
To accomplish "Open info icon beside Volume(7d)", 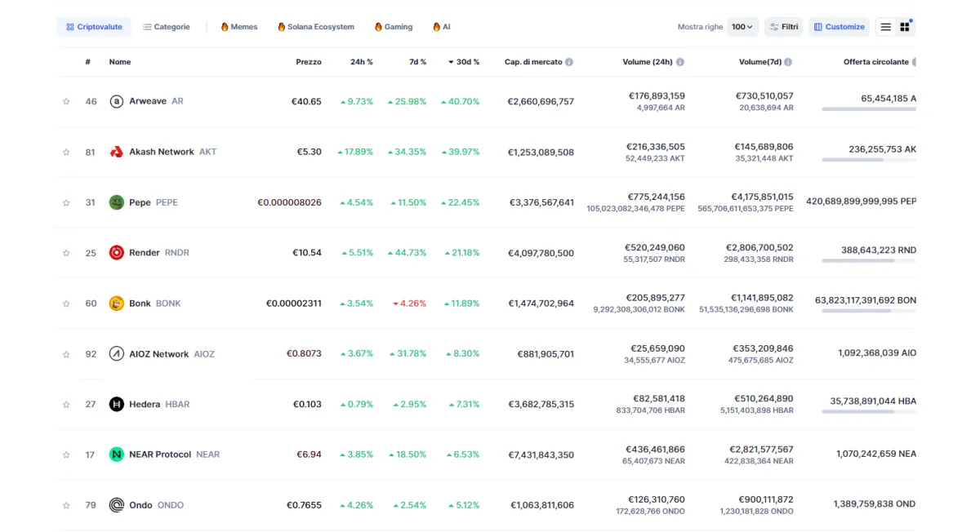I will click(788, 62).
